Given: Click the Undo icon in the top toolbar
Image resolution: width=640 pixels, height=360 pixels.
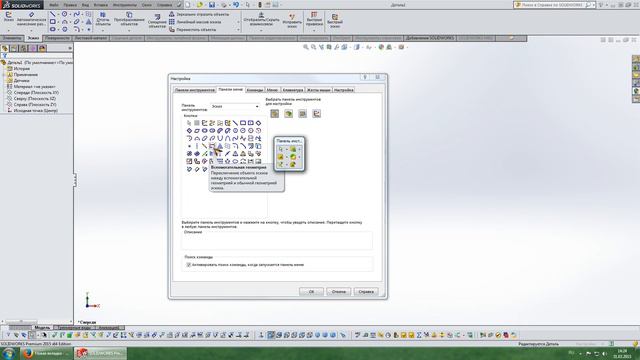Looking at the screenshot, I should [236, 5].
